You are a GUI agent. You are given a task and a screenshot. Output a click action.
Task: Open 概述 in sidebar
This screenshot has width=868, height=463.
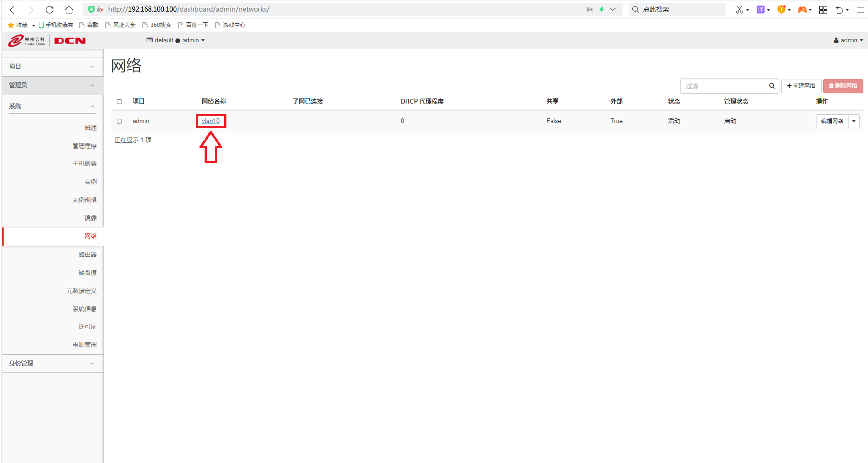tap(90, 128)
